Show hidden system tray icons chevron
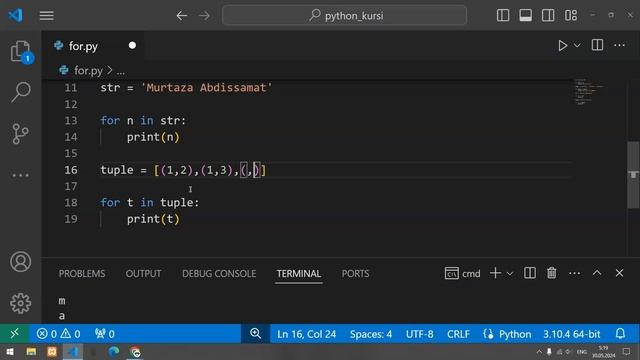 (x=539, y=352)
